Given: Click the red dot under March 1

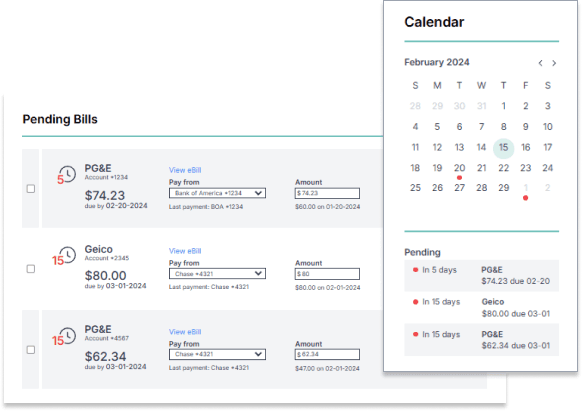Looking at the screenshot, I should pos(525,198).
